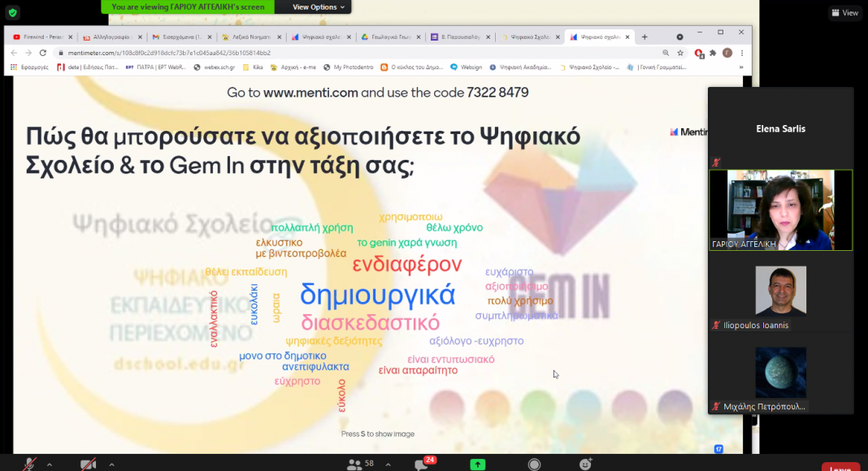Click the Record icon in Zoom toolbar
868x471 pixels.
(x=534, y=465)
